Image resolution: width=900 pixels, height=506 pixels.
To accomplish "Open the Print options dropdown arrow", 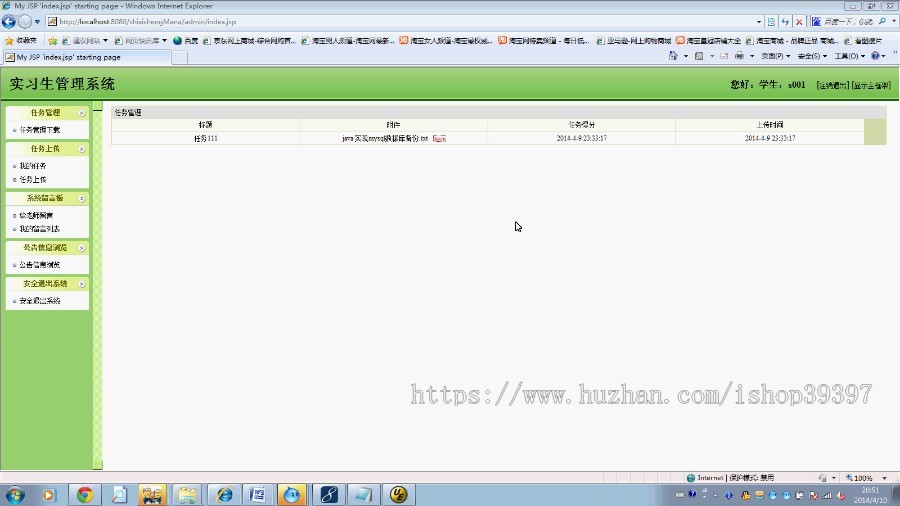I will [x=752, y=56].
